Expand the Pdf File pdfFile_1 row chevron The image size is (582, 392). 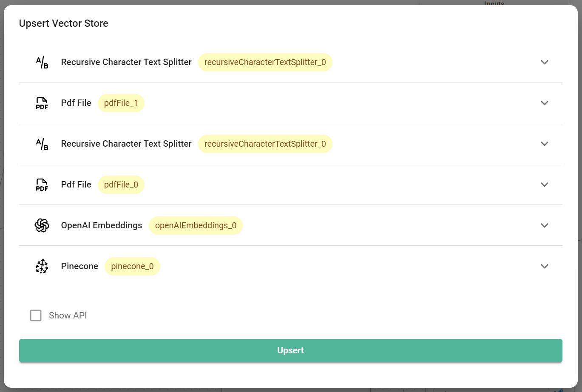pos(544,103)
